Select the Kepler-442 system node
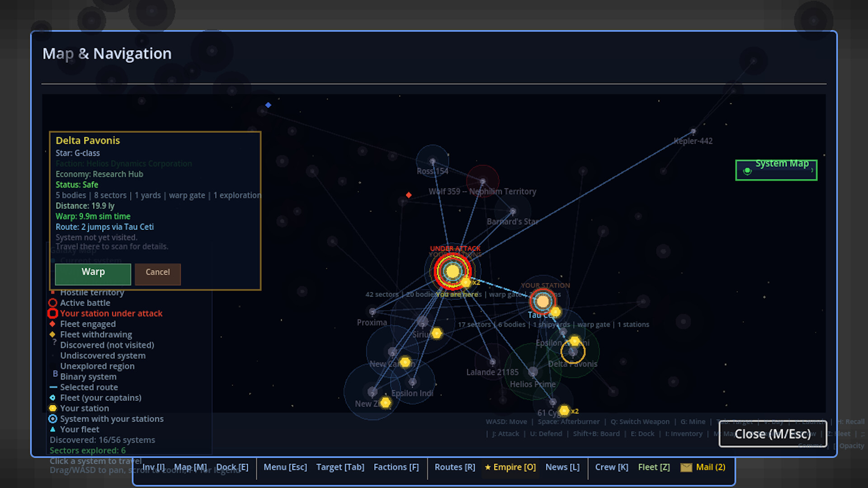Viewport: 868px width, 488px height. coord(693,131)
